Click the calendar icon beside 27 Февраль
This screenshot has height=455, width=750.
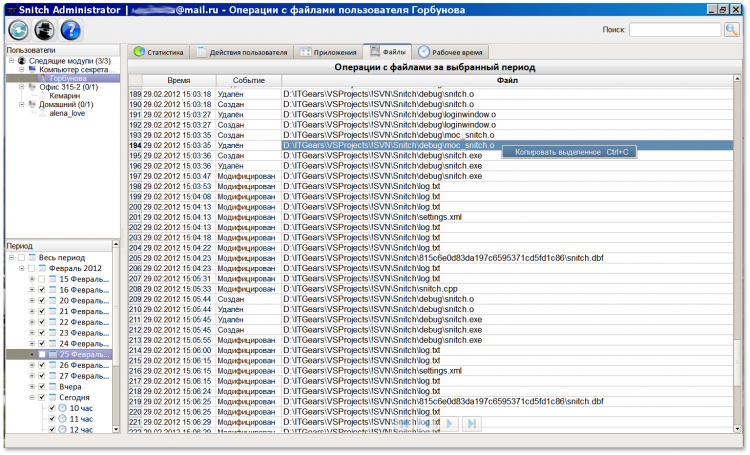[x=52, y=376]
